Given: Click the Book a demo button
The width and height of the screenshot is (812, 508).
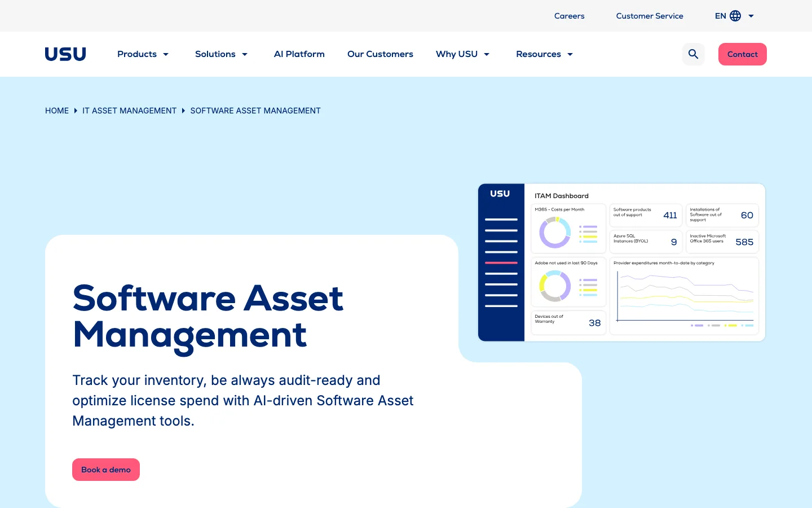Looking at the screenshot, I should tap(106, 470).
